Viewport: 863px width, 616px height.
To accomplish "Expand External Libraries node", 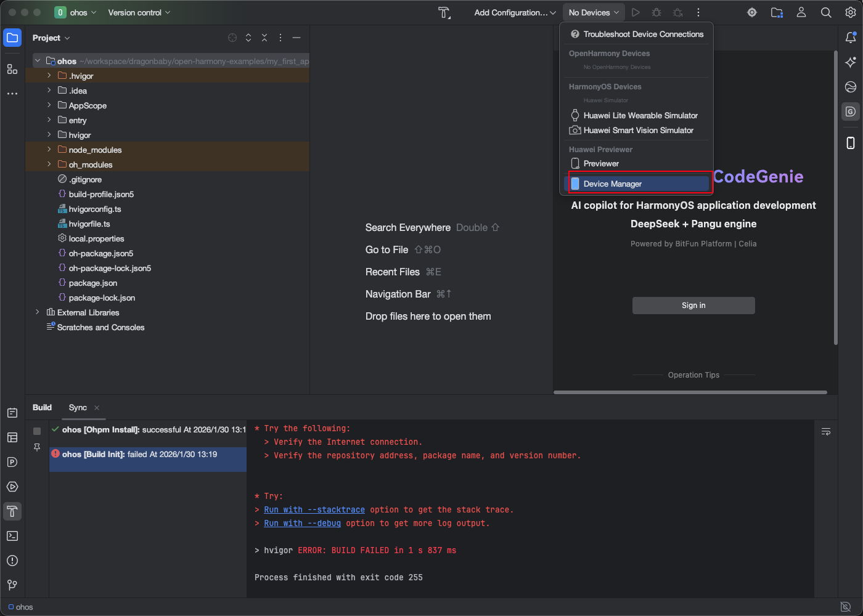I will (x=38, y=312).
